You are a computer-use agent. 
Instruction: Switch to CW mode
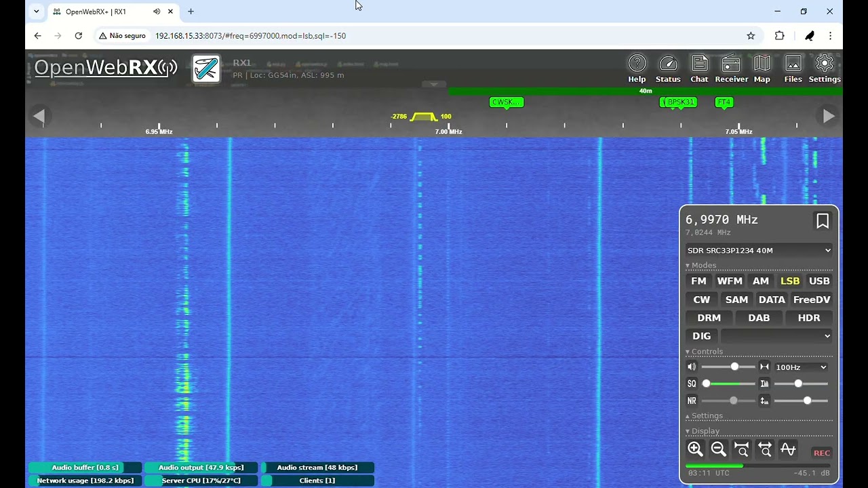click(x=702, y=300)
